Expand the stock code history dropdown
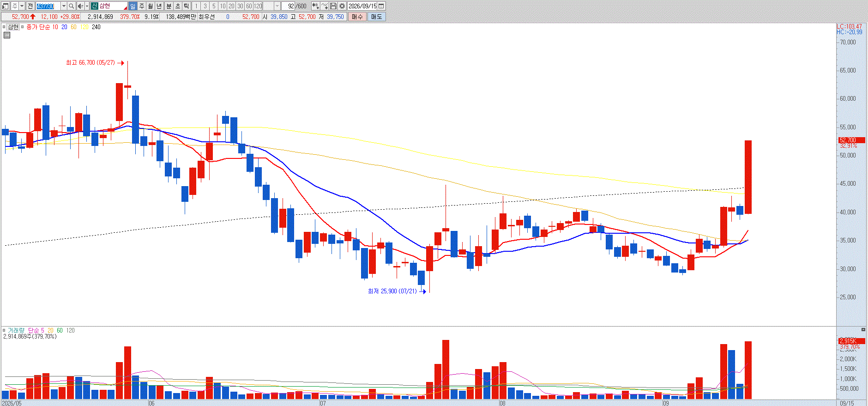This screenshot has width=868, height=406. point(64,6)
